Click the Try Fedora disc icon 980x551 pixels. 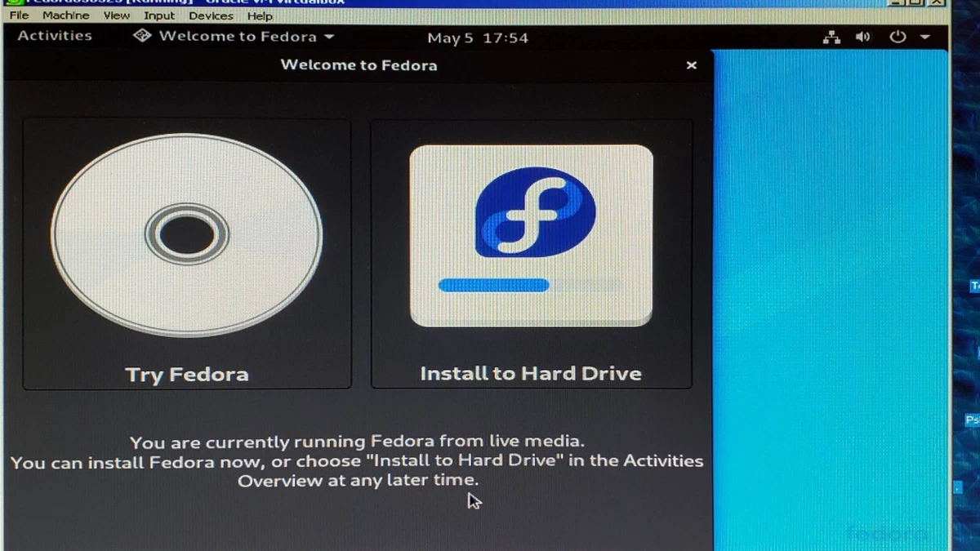(x=186, y=234)
